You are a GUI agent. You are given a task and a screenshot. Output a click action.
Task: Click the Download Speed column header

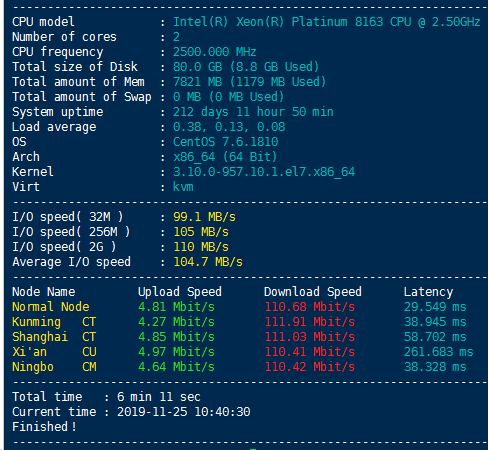(313, 292)
